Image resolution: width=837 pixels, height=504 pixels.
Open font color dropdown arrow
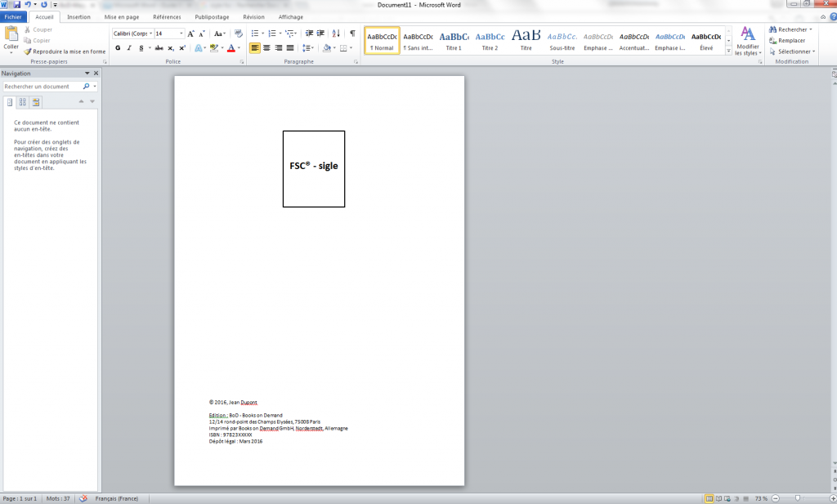pyautogui.click(x=239, y=48)
